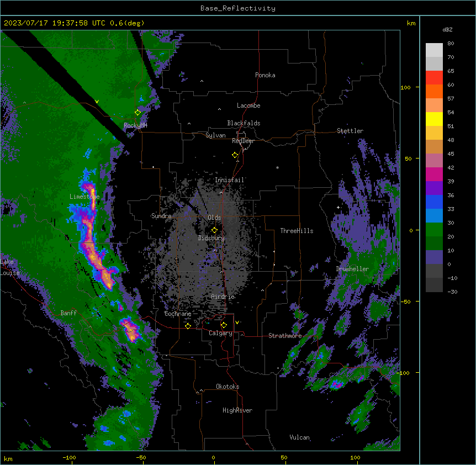
Task: Click the intense storm cell west of Cochrane
Action: pos(130,330)
